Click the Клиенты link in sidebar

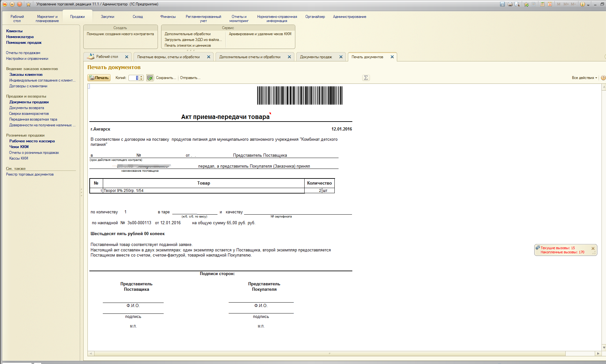point(14,31)
